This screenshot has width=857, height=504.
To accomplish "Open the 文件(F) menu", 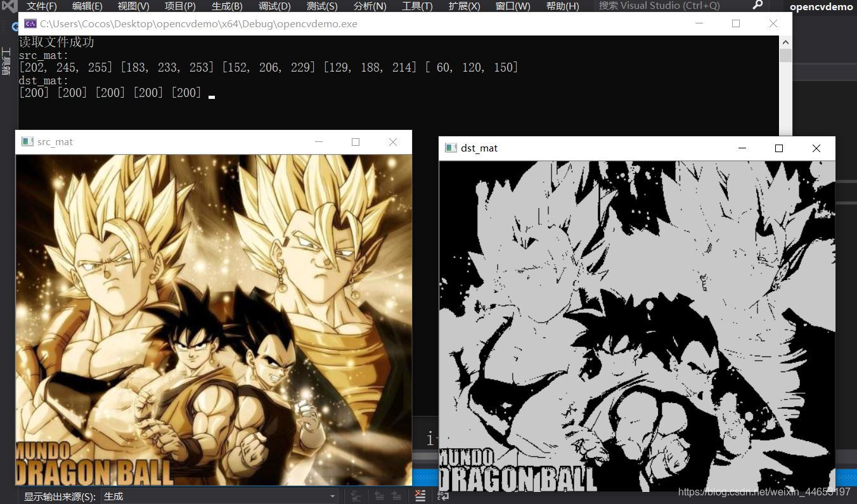I will point(41,6).
